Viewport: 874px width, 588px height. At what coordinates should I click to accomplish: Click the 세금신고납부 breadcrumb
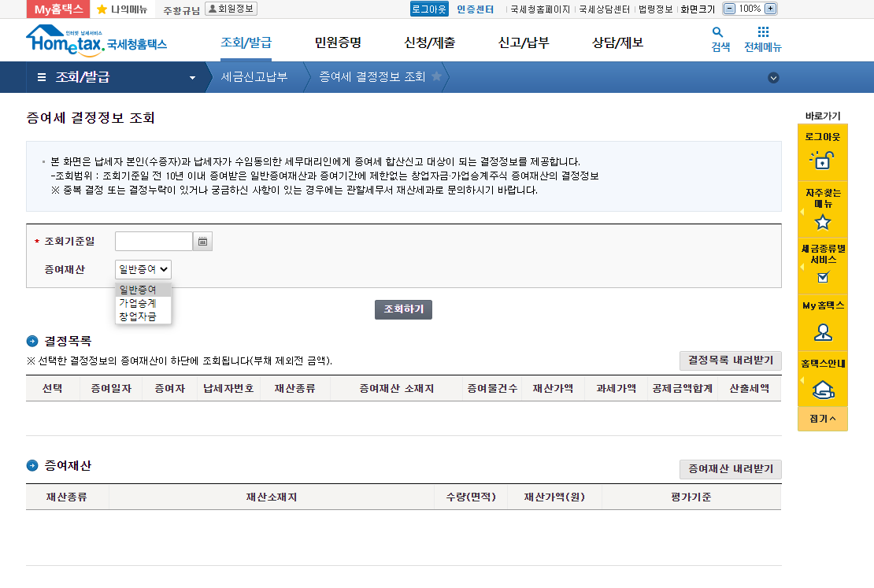tap(254, 77)
